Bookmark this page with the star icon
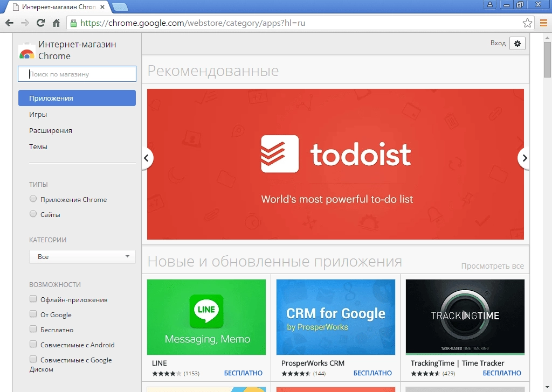552x392 pixels. (527, 23)
